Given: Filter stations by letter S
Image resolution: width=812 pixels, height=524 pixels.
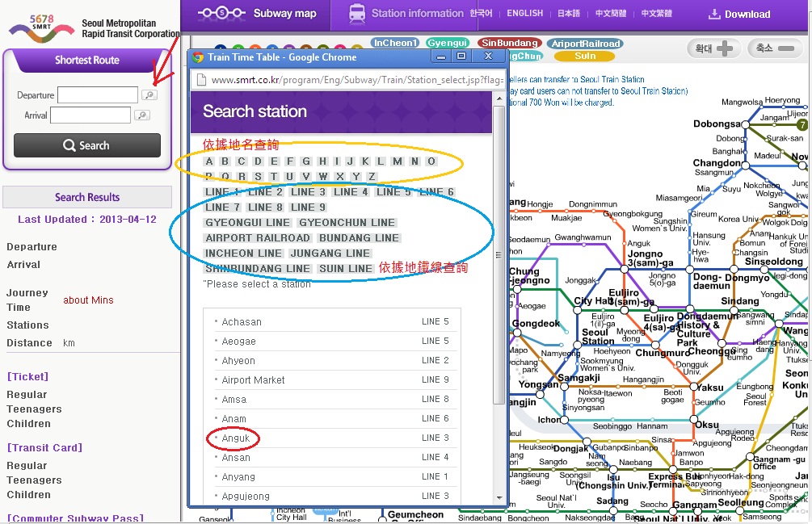Looking at the screenshot, I should pyautogui.click(x=258, y=176).
